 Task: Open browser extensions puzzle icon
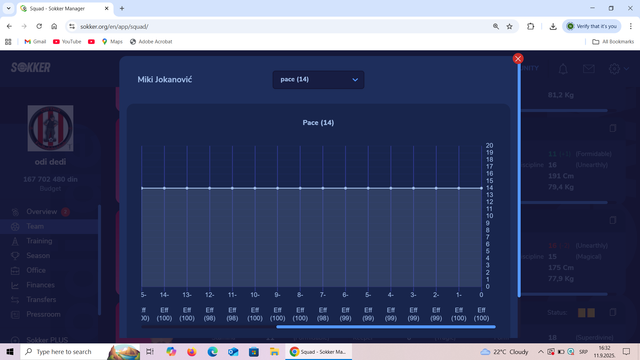(x=530, y=26)
